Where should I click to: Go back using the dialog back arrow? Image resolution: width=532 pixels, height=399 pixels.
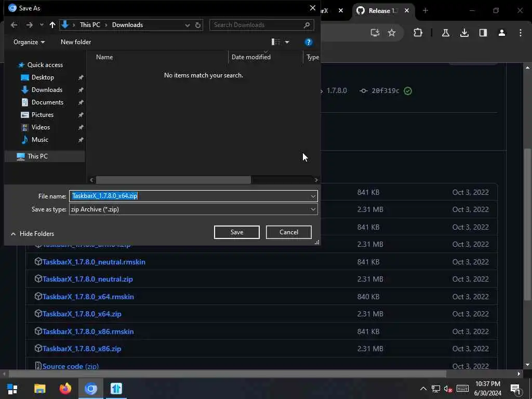tap(14, 25)
